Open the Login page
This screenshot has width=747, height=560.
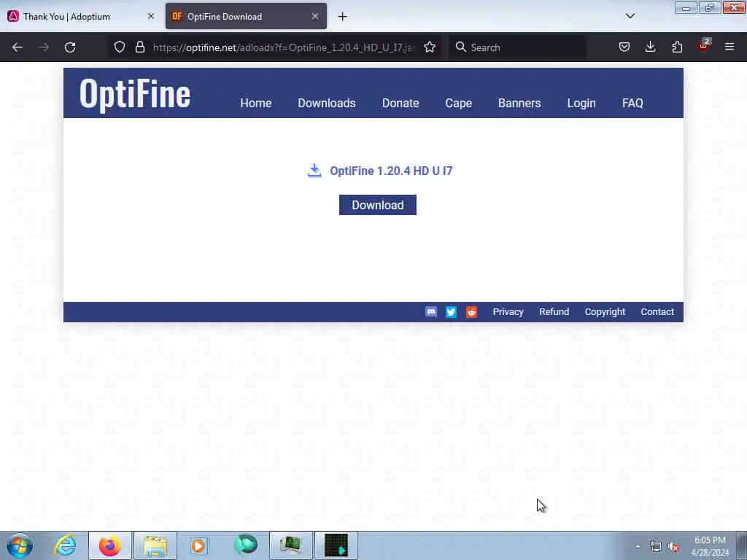pyautogui.click(x=581, y=104)
